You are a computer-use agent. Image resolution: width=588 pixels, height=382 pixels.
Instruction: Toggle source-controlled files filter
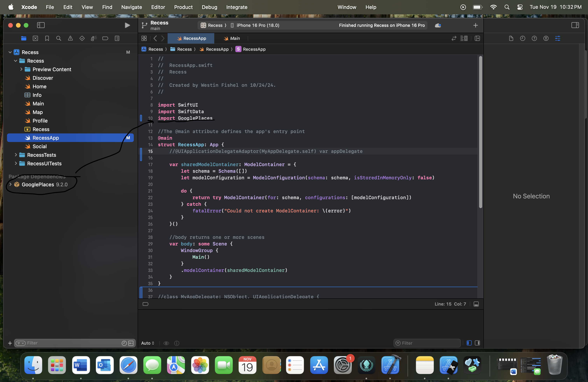coord(131,343)
